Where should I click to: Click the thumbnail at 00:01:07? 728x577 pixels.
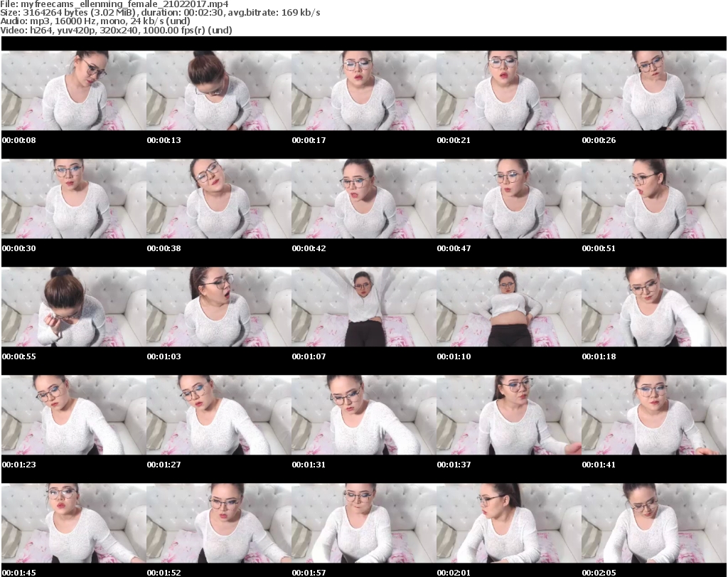[x=364, y=307]
